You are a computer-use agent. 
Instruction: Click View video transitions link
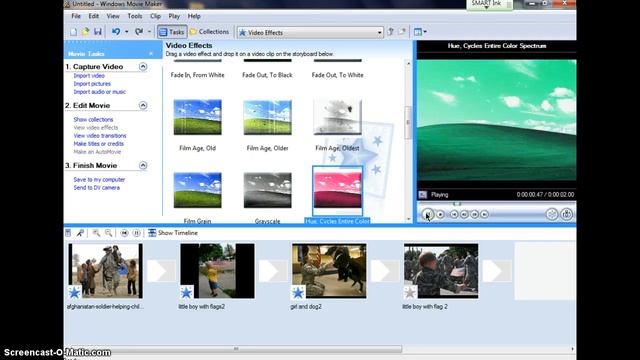[x=100, y=136]
